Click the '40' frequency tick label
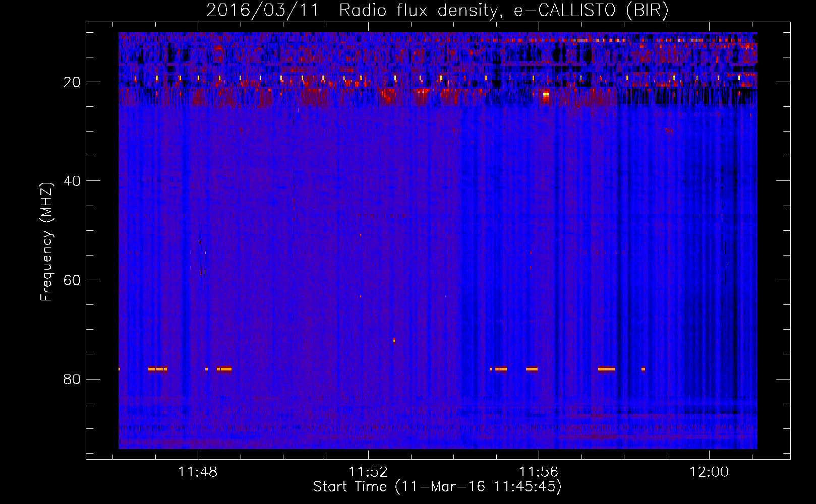Viewport: 816px width, 504px height. click(x=72, y=181)
